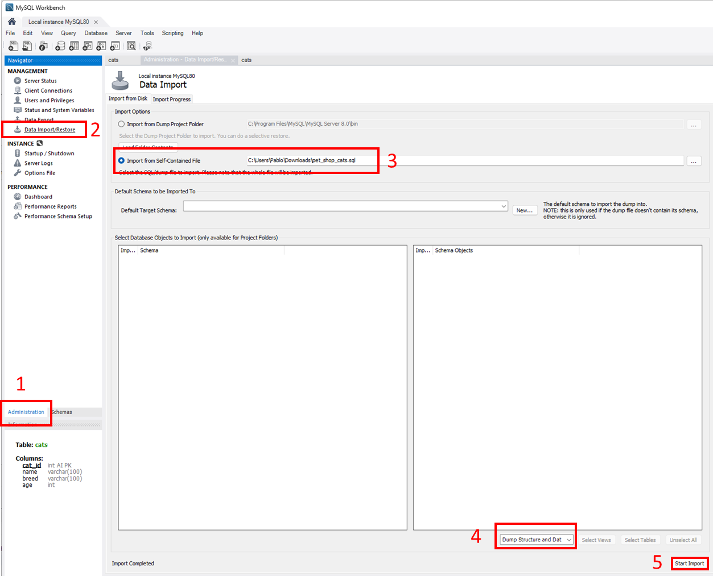Image resolution: width=713 pixels, height=588 pixels.
Task: Click Select Tables button
Action: tap(640, 540)
